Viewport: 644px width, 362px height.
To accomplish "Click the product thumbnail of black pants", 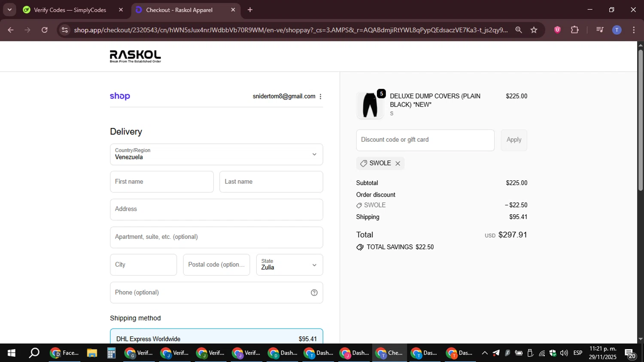I will click(370, 105).
